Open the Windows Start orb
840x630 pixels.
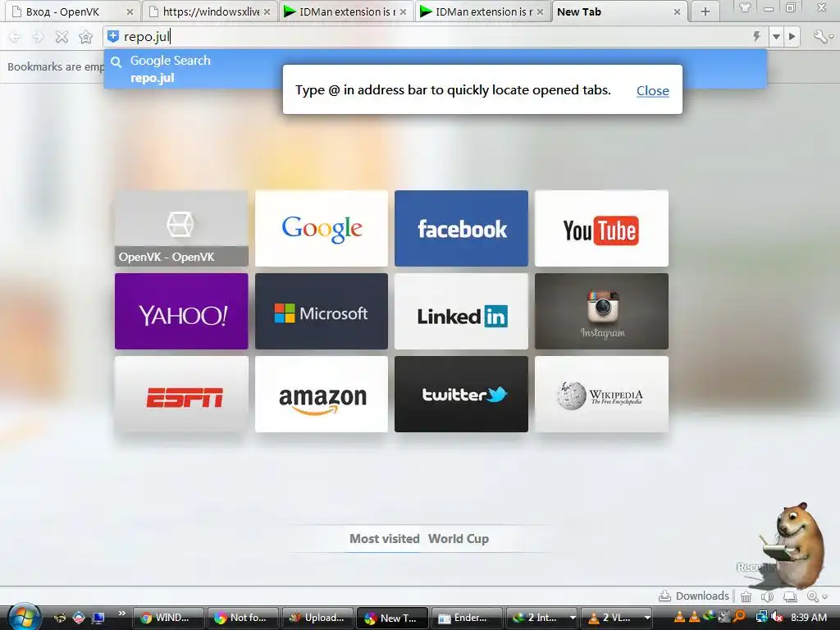click(24, 616)
